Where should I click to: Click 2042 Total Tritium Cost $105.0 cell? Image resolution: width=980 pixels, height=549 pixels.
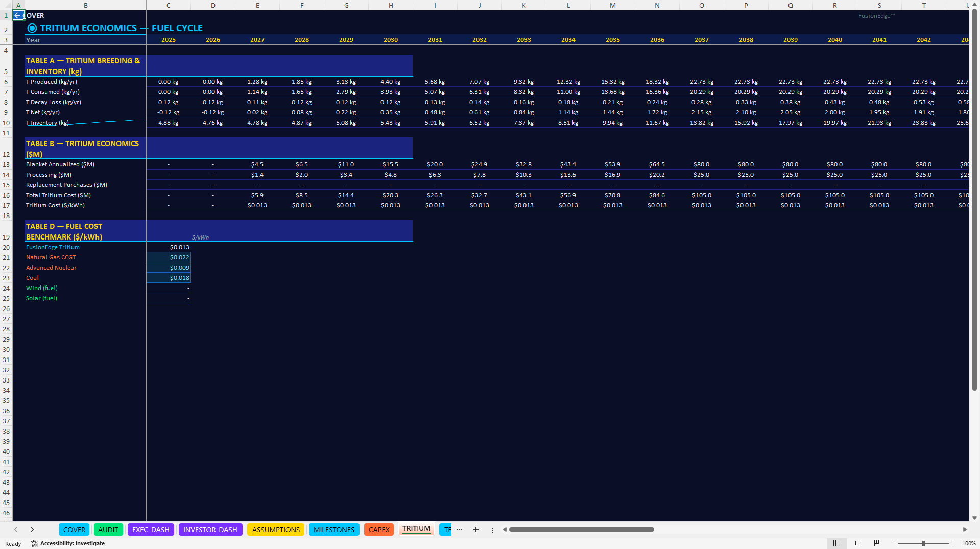point(924,195)
